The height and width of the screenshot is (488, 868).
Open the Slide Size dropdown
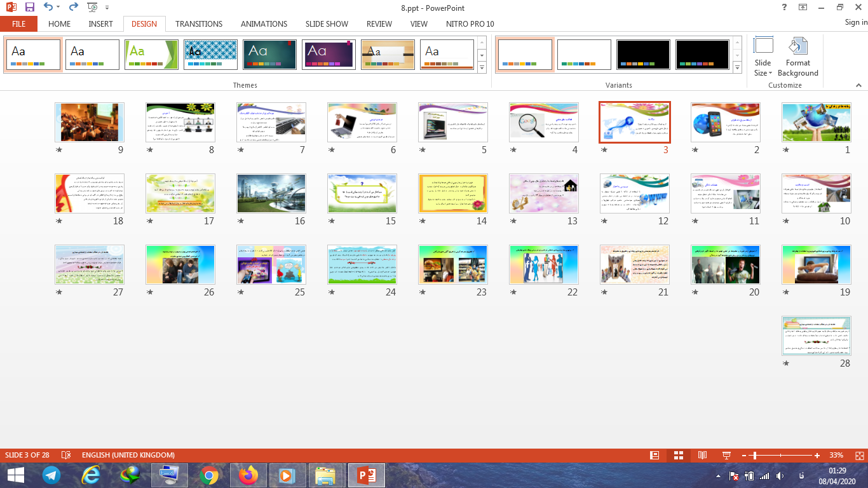pyautogui.click(x=763, y=57)
